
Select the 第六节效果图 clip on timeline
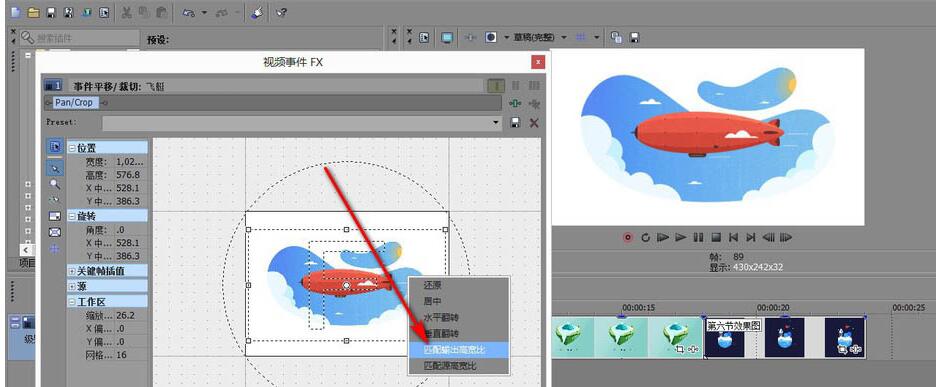[x=784, y=337]
